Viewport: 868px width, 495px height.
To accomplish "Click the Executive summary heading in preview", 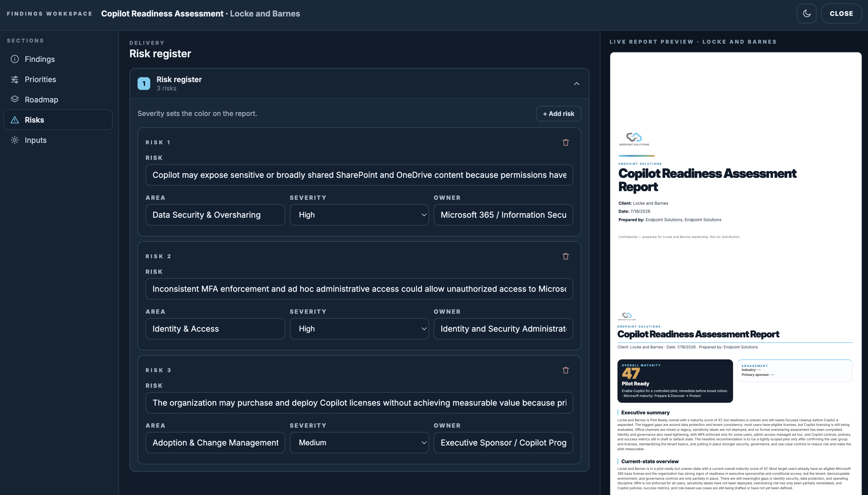I will (645, 412).
